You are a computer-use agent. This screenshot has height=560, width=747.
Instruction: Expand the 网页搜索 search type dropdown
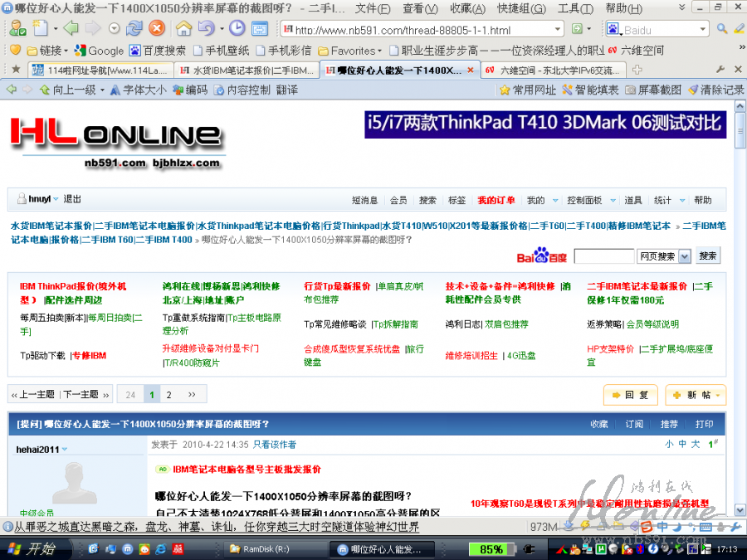(x=684, y=256)
